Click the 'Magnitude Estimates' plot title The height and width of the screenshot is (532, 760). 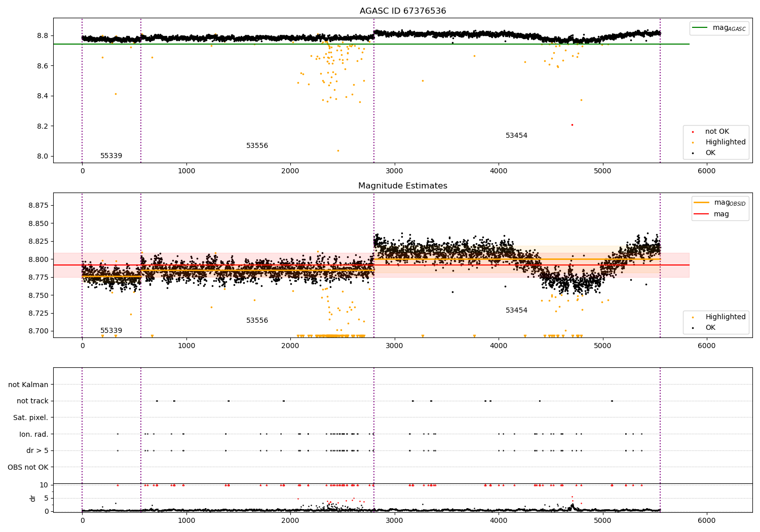point(403,186)
